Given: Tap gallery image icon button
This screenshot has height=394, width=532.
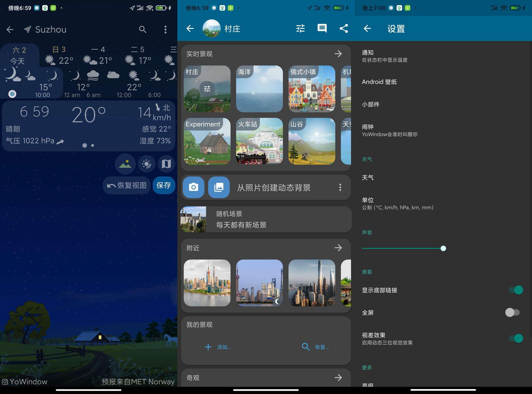Looking at the screenshot, I should 219,187.
